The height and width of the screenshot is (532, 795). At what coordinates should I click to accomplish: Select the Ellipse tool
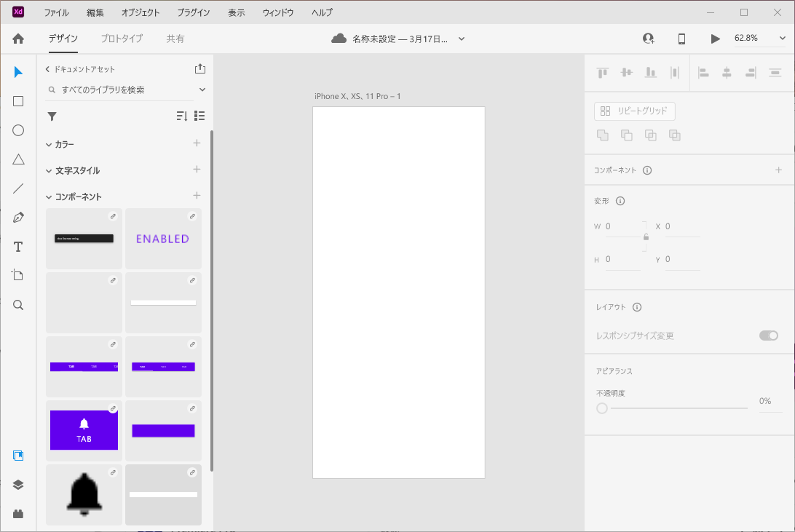pos(17,130)
